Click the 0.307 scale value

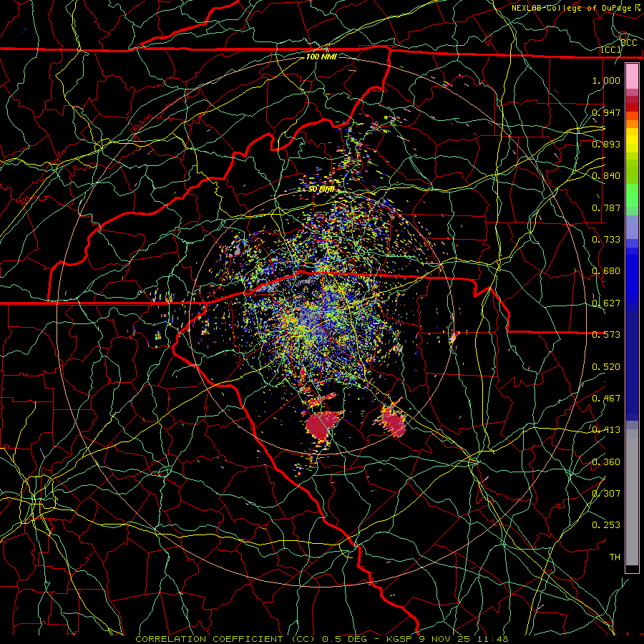pos(606,494)
